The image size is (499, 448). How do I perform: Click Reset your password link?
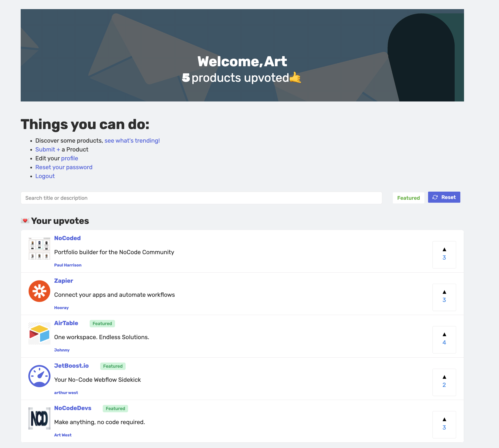(64, 167)
